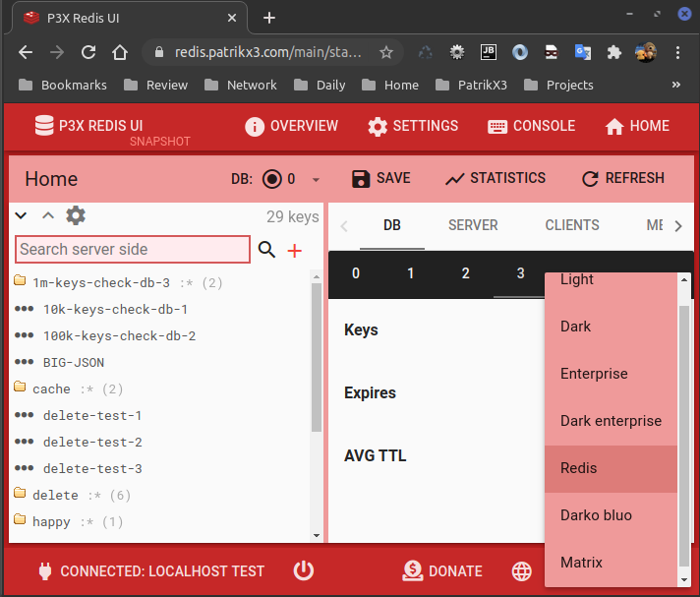Add a new key with the red plus
Screen dimensions: 700x597
[294, 251]
